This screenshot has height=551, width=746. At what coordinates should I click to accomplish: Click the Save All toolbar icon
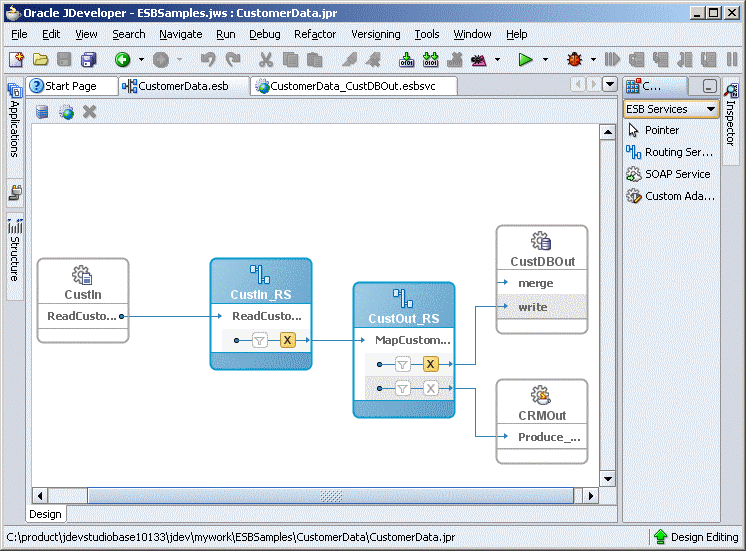pyautogui.click(x=88, y=59)
